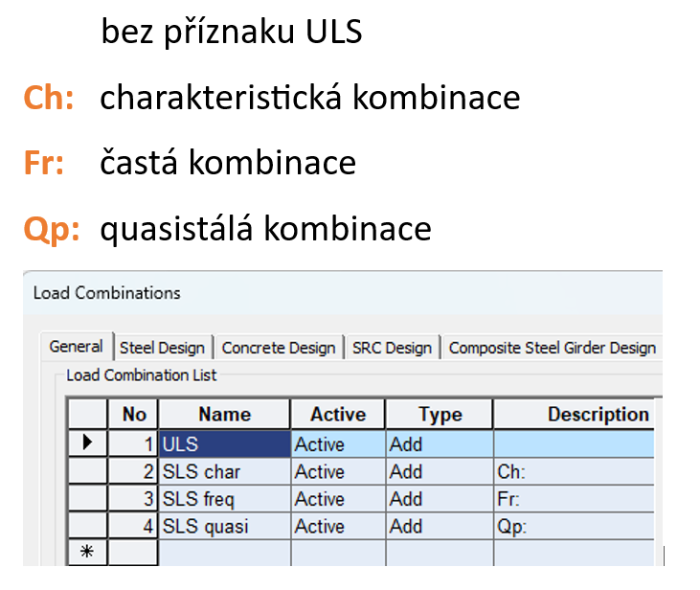This screenshot has height=590, width=700.
Task: Click the 'Fr:' description cell
Action: [x=573, y=498]
